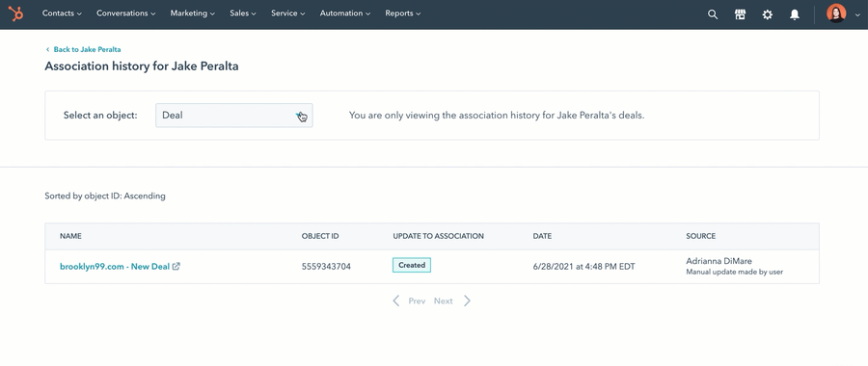Click the Association history for Jake Peralta heading
868x366 pixels.
coord(142,66)
